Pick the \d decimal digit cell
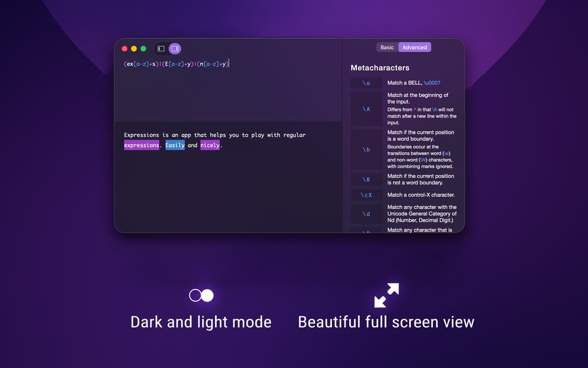 pyautogui.click(x=366, y=214)
